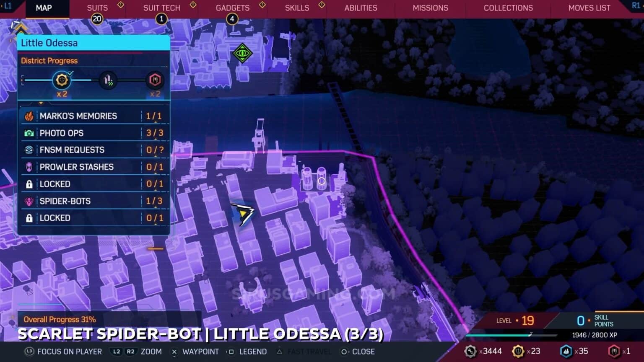Click the Prowler Stashes mask icon
Screen dimensions: 644x362
(29, 167)
